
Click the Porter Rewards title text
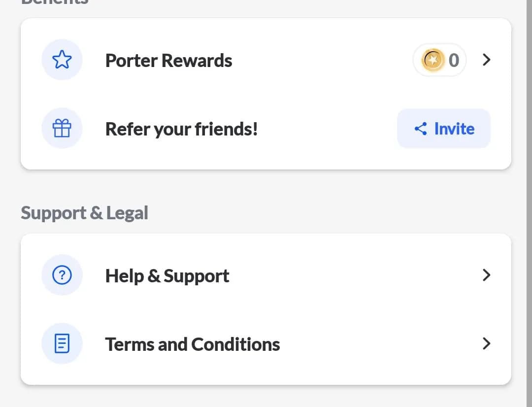tap(168, 61)
